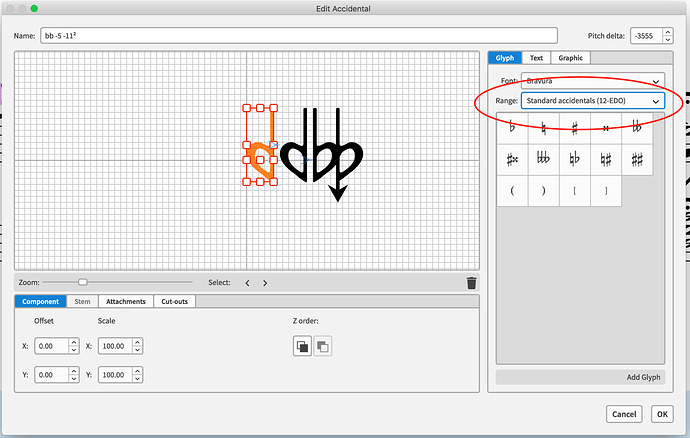Image resolution: width=690 pixels, height=438 pixels.
Task: Select the triple sharp glyph
Action: coord(512,159)
